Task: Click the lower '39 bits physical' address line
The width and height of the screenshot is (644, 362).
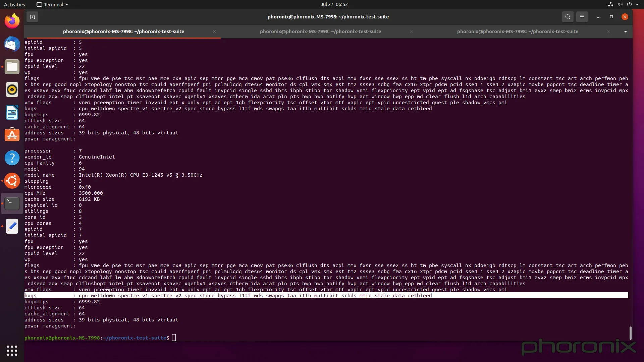Action: click(101, 320)
